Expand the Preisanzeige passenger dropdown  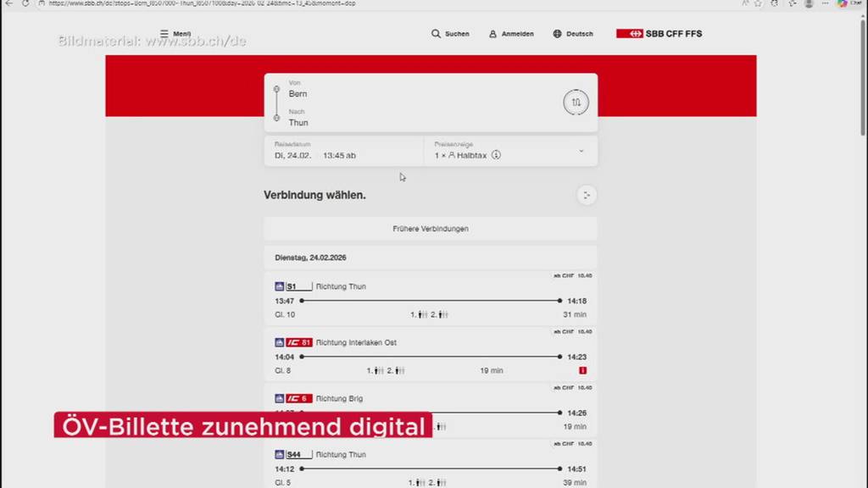pos(581,151)
